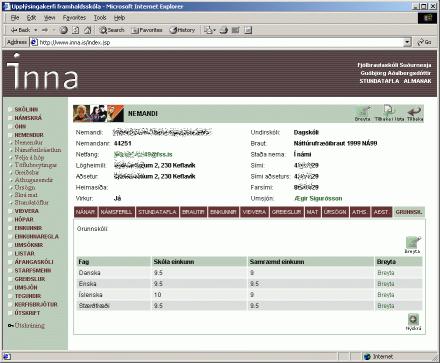This screenshot has height=363, width=440.
Task: Click the browser Back button
Action: [x=21, y=30]
